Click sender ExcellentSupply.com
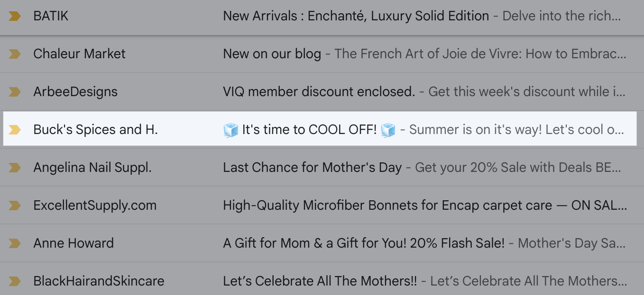This screenshot has width=644, height=295. [x=95, y=205]
